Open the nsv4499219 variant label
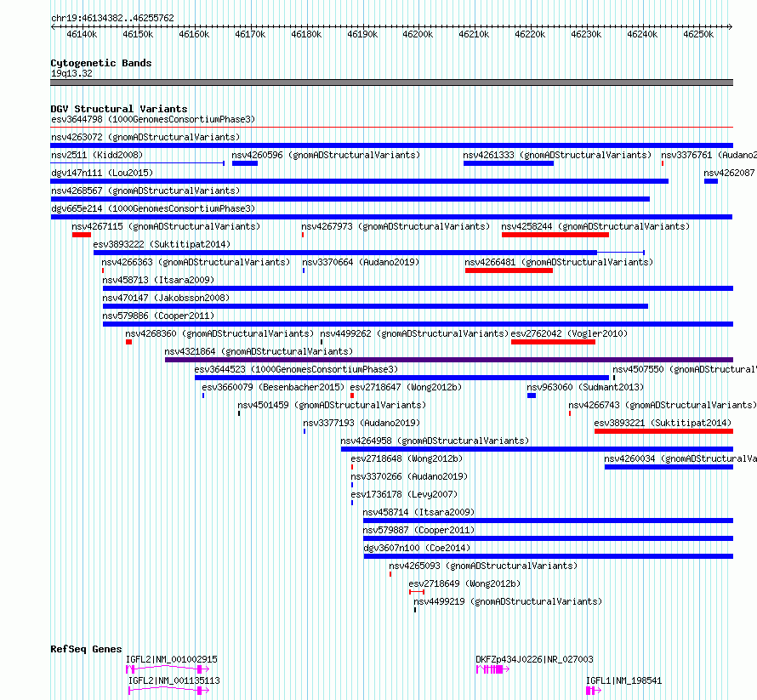The height and width of the screenshot is (700, 757). point(508,601)
